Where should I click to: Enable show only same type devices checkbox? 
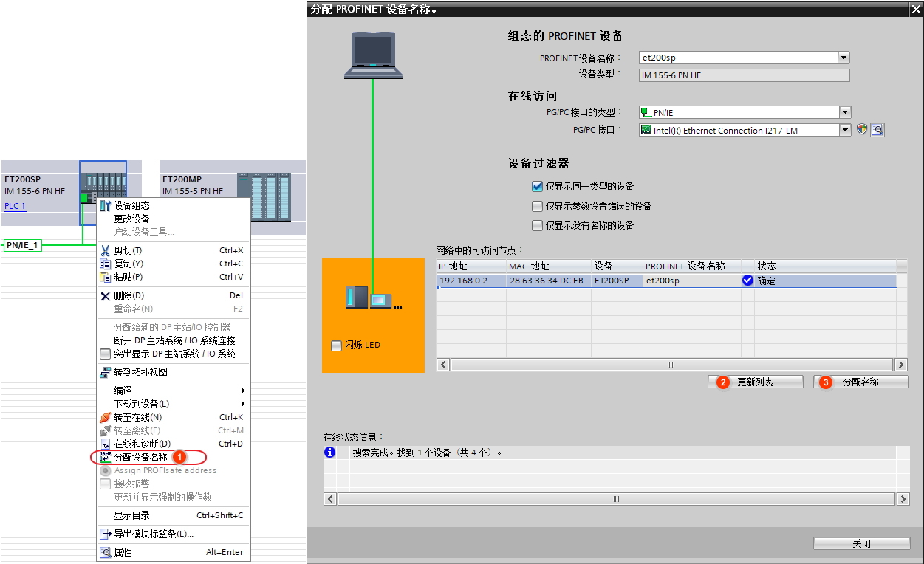[537, 187]
